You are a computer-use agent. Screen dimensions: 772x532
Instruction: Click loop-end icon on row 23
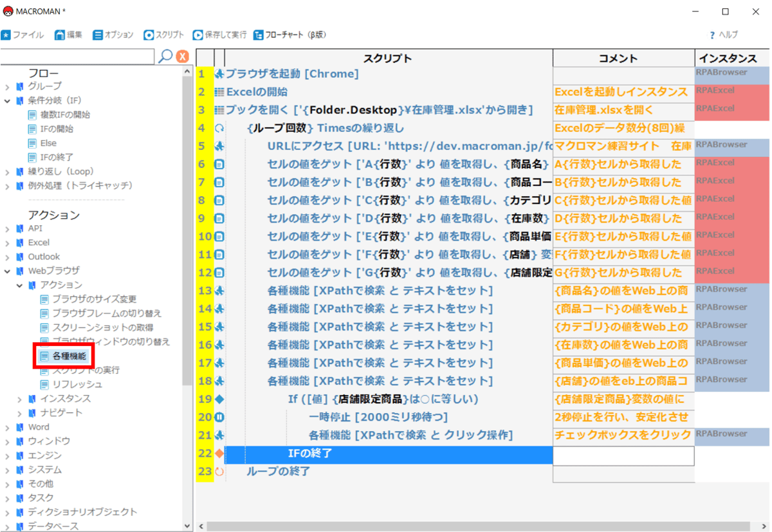219,472
